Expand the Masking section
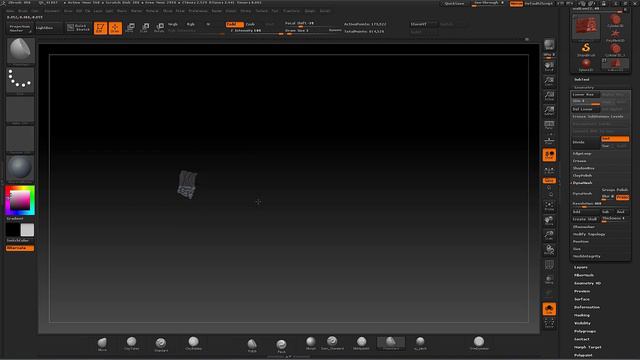Viewport: 640px width, 360px height. 582,316
